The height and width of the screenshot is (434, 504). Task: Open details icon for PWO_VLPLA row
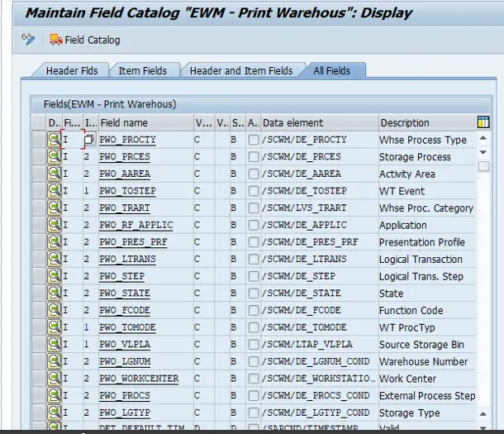55,344
